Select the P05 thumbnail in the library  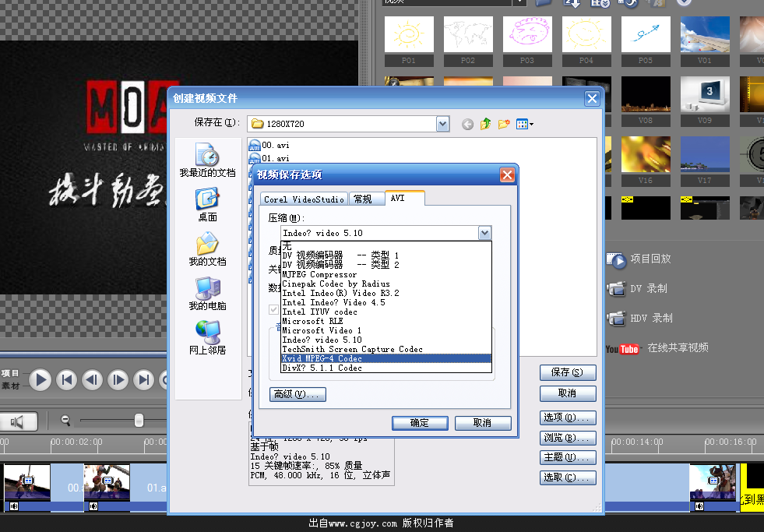(646, 41)
